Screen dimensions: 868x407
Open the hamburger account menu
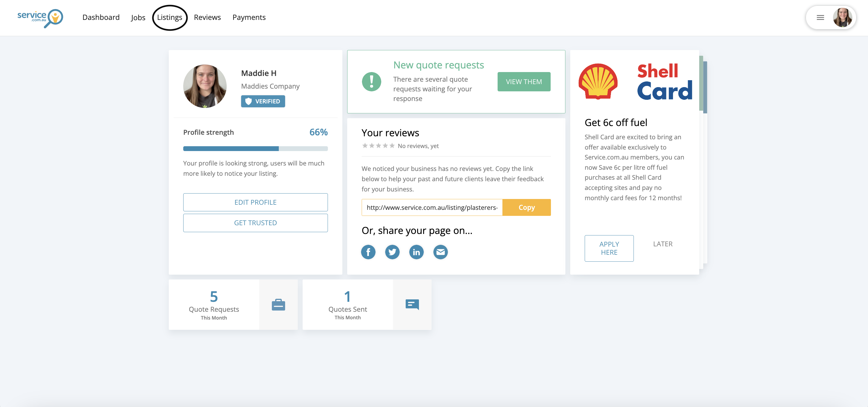point(820,17)
